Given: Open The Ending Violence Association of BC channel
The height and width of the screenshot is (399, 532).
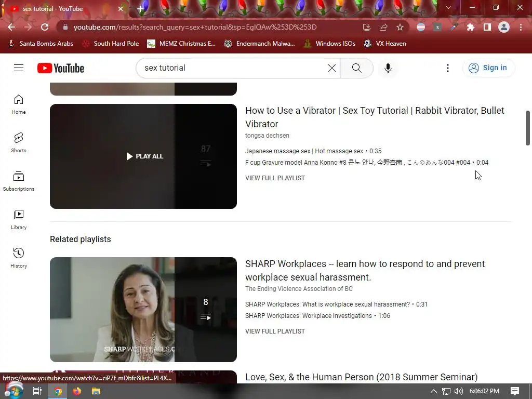Looking at the screenshot, I should pos(299,289).
